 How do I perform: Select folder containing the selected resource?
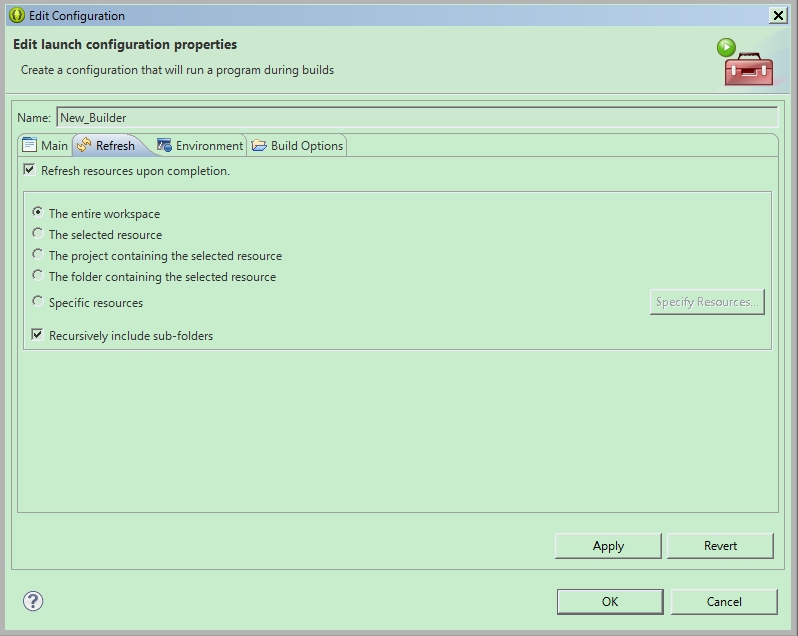pyautogui.click(x=38, y=275)
